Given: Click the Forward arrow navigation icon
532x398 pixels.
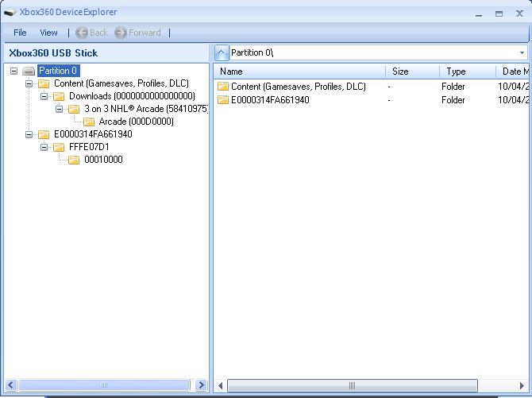Looking at the screenshot, I should click(x=121, y=33).
